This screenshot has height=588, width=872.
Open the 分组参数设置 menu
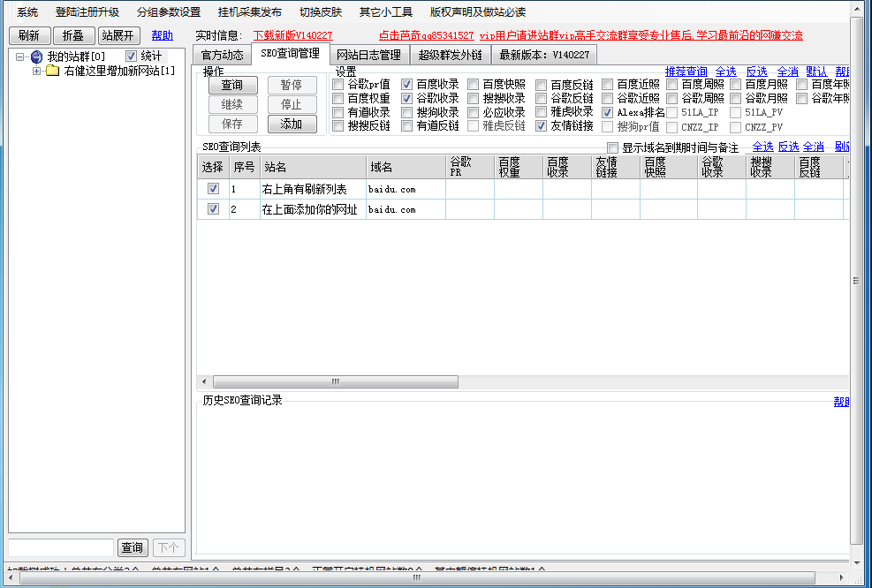coord(169,12)
